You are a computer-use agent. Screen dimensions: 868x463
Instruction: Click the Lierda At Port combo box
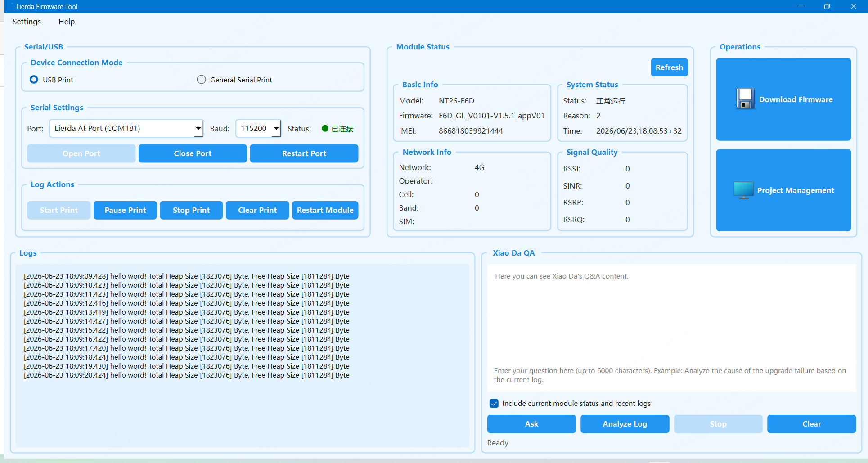tap(126, 129)
